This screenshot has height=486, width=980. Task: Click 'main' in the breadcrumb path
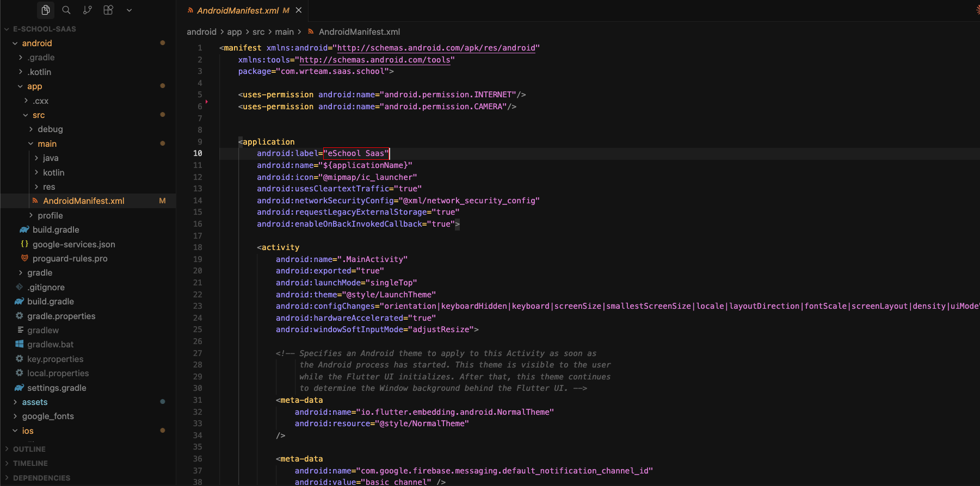(284, 32)
